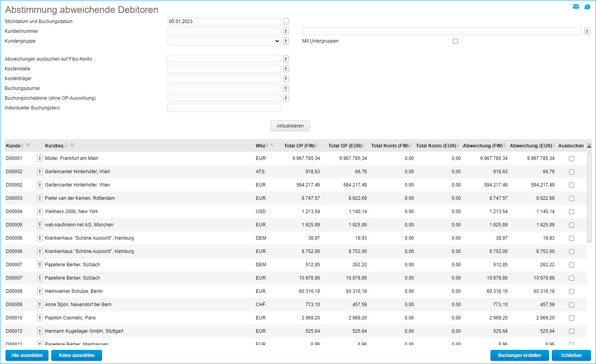Screen dimensions: 596x364
Task: Check Ausbuchen for web-kaufmann.net AG row
Action: coord(571,225)
